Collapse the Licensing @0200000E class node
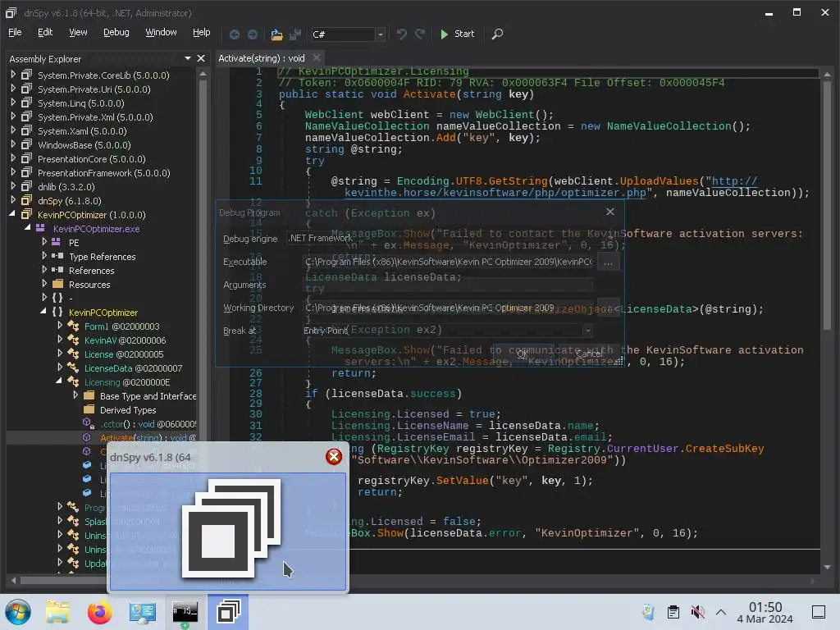This screenshot has height=630, width=840. [x=59, y=381]
